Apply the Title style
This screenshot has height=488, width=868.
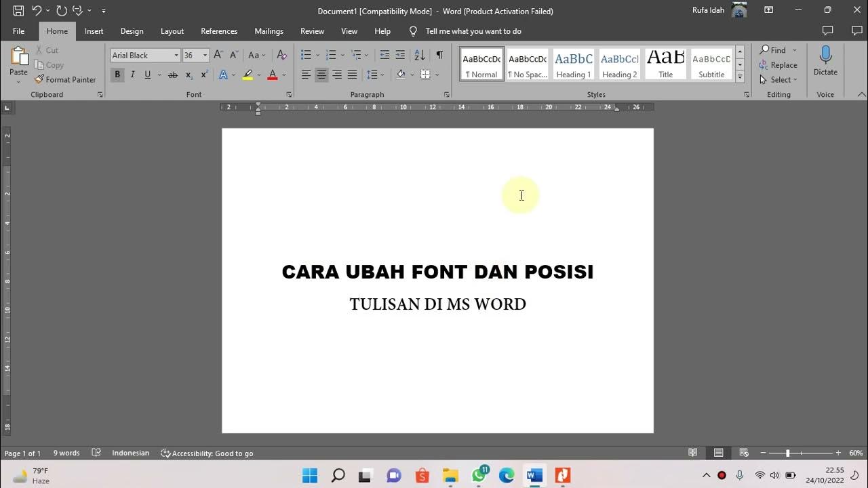click(x=666, y=64)
